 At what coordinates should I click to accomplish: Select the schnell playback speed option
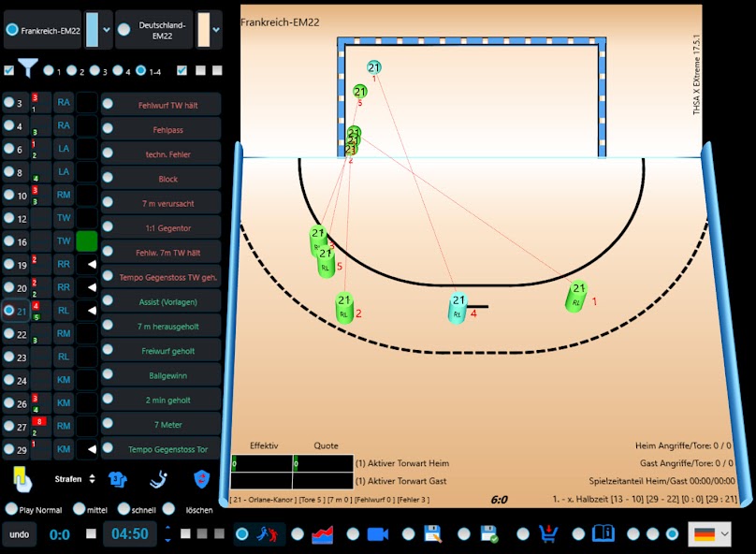[x=125, y=511]
